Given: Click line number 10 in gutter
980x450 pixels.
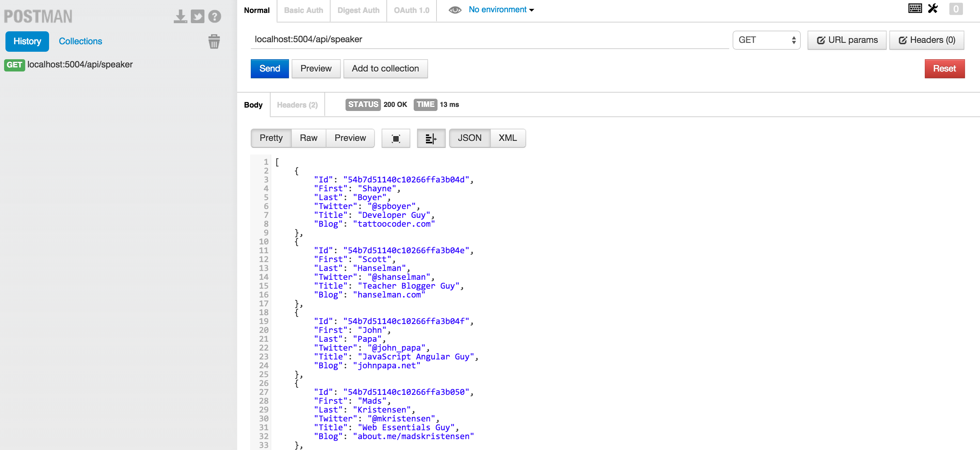Looking at the screenshot, I should (x=264, y=242).
